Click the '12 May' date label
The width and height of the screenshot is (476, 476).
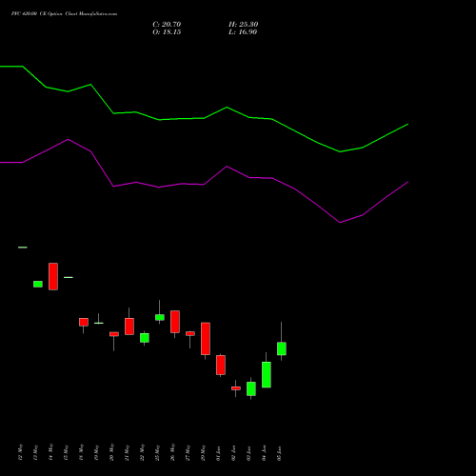click(x=21, y=453)
